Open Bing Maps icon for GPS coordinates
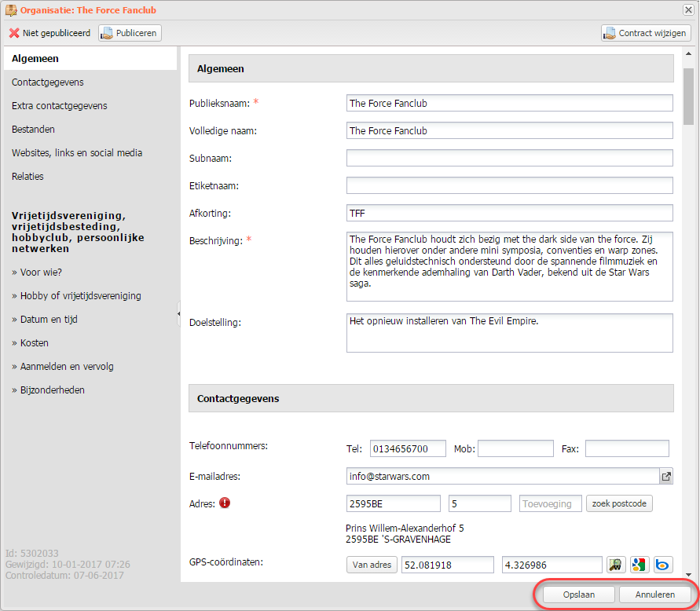Image resolution: width=700 pixels, height=611 pixels. (662, 565)
